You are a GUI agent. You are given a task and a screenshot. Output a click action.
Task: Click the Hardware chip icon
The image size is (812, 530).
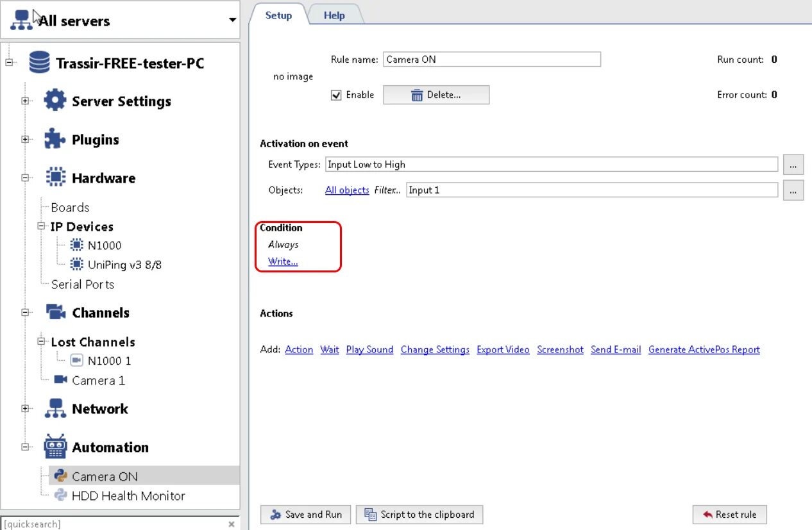pos(55,178)
